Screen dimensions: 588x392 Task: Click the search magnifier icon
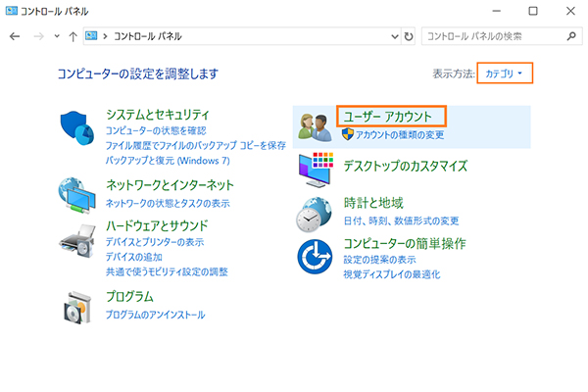[x=571, y=36]
